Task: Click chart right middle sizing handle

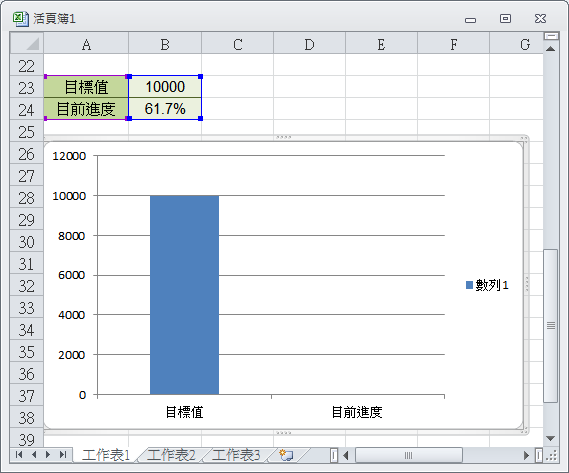Action: tap(527, 284)
